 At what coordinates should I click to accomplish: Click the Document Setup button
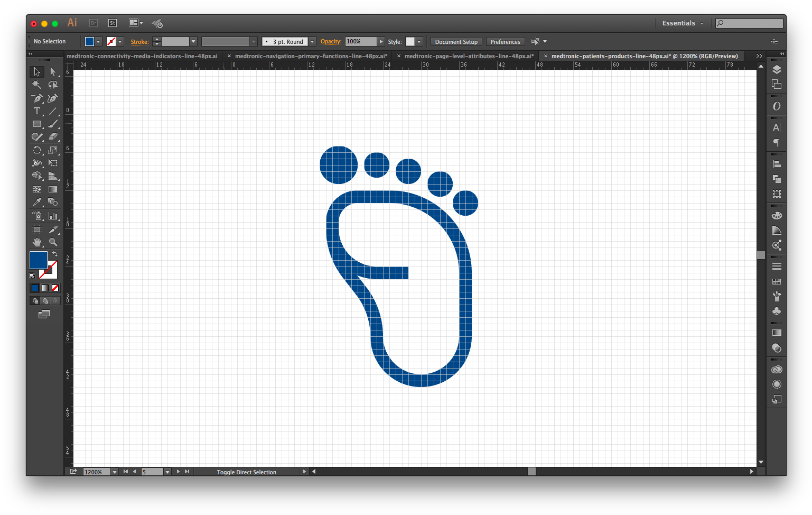pos(455,41)
